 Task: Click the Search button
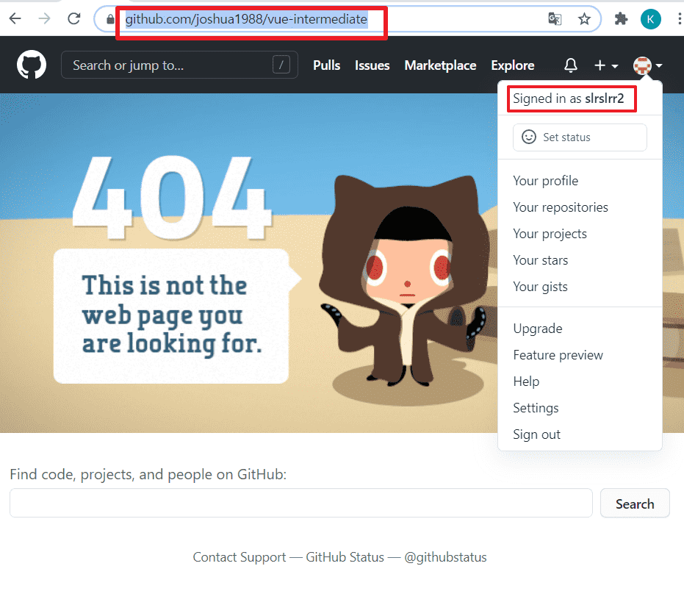[635, 504]
